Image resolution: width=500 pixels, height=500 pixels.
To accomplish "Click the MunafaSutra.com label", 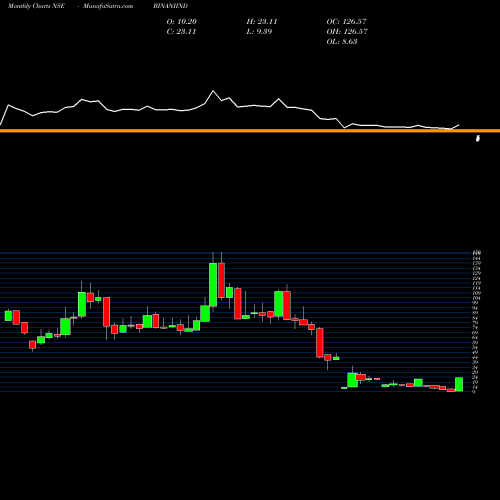I will coord(108,6).
